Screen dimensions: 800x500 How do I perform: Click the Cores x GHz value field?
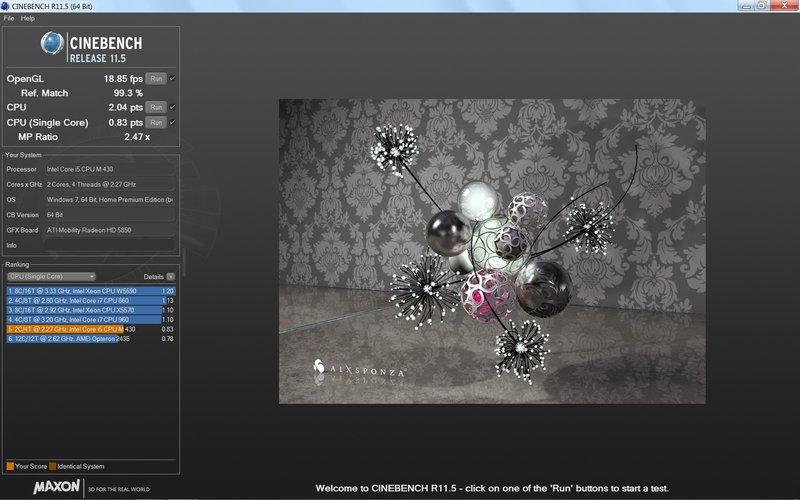110,184
